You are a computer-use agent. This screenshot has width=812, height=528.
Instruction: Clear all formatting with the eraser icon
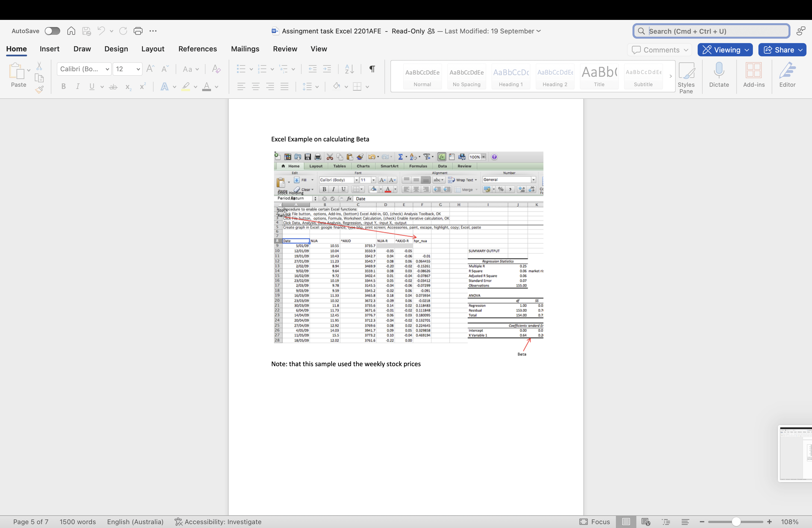click(216, 69)
